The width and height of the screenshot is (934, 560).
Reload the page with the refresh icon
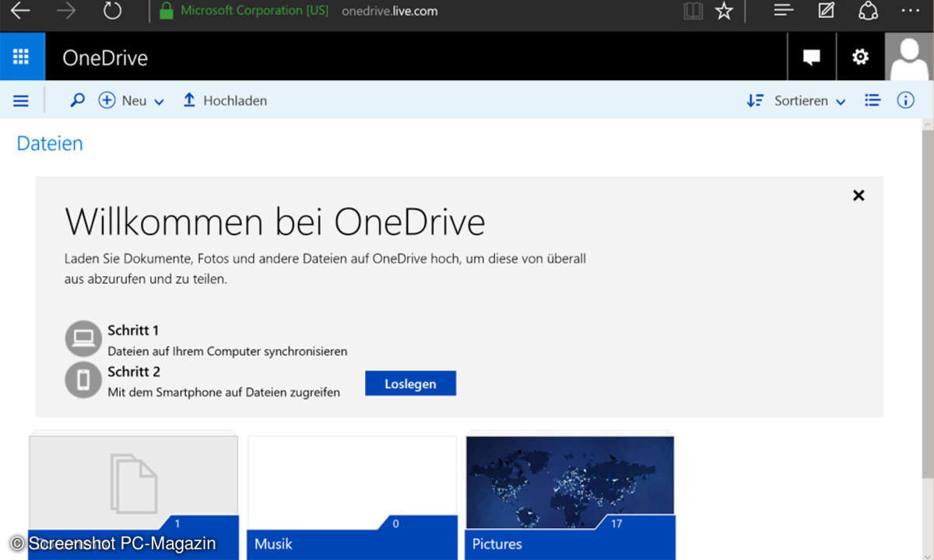[113, 11]
